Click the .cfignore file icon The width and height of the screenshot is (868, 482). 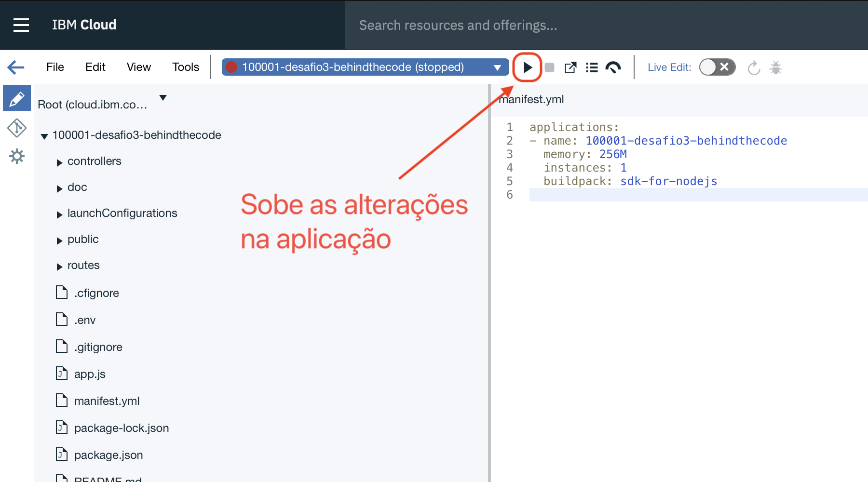point(62,292)
